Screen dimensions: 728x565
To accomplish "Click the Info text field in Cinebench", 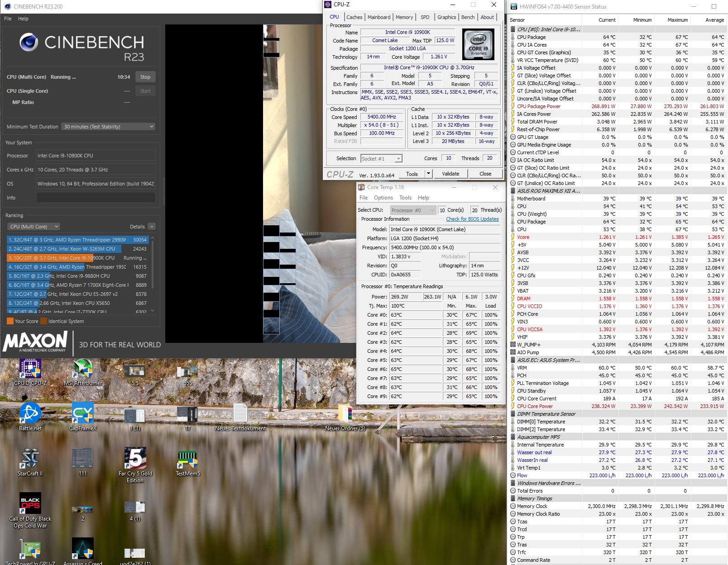I will 96,198.
